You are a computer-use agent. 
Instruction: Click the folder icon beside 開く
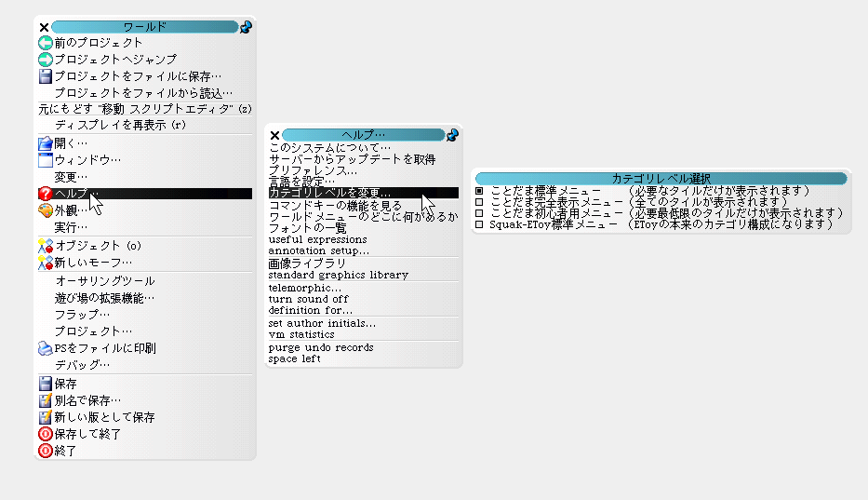[45, 143]
